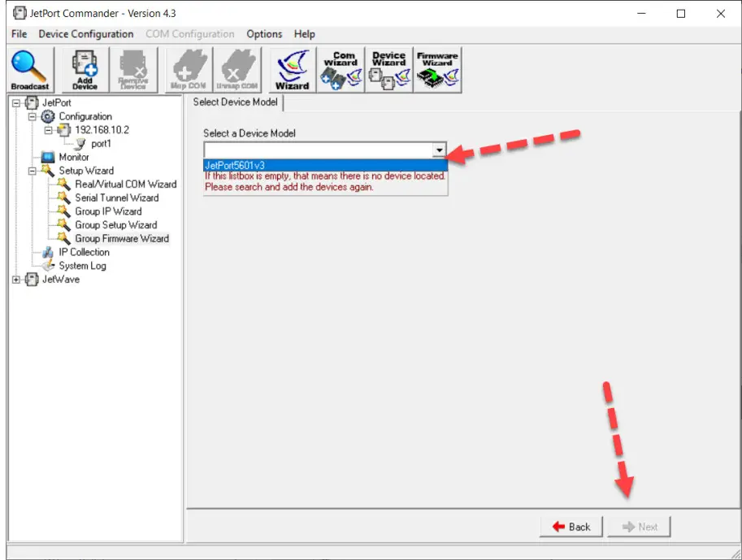Click the 192.168.10.2 device icon
Screen dimensions: 742x560
tap(64, 130)
